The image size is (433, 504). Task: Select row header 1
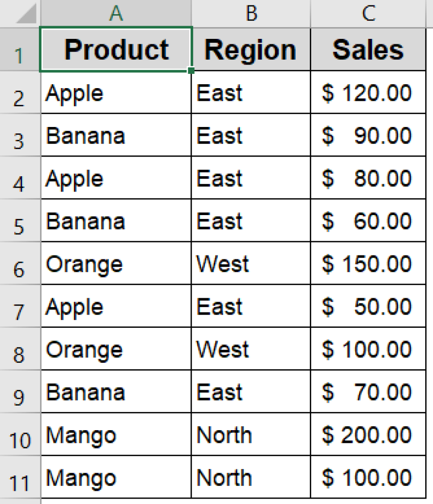20,48
